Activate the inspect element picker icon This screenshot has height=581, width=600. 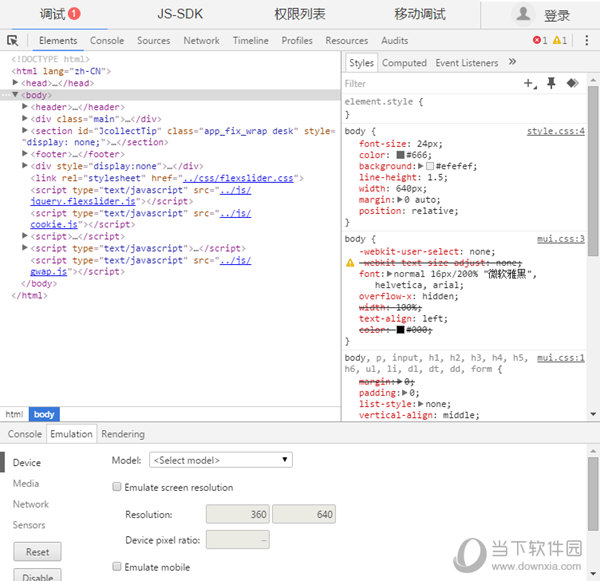[12, 40]
